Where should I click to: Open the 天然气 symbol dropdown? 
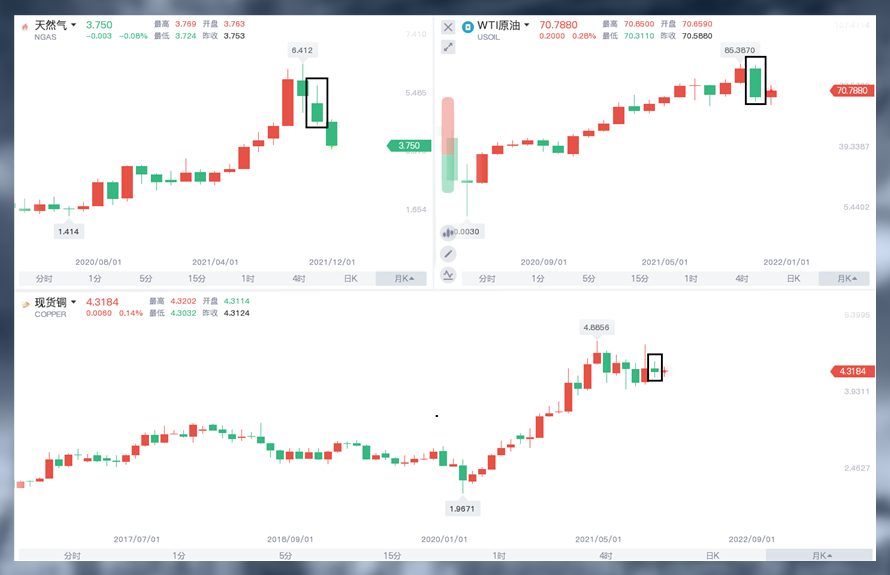pyautogui.click(x=73, y=25)
